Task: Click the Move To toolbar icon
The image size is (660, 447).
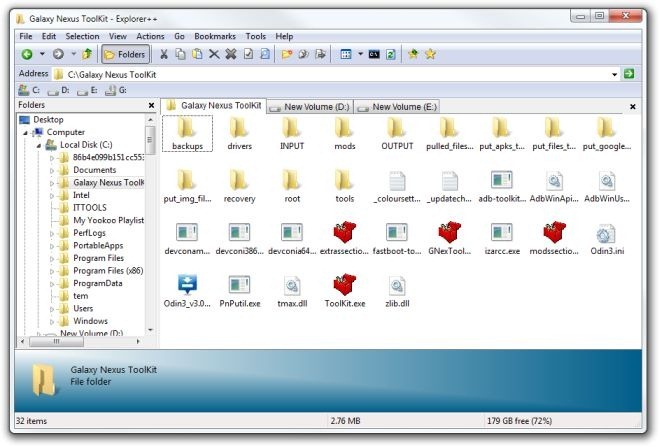Action: pyautogui.click(x=320, y=54)
